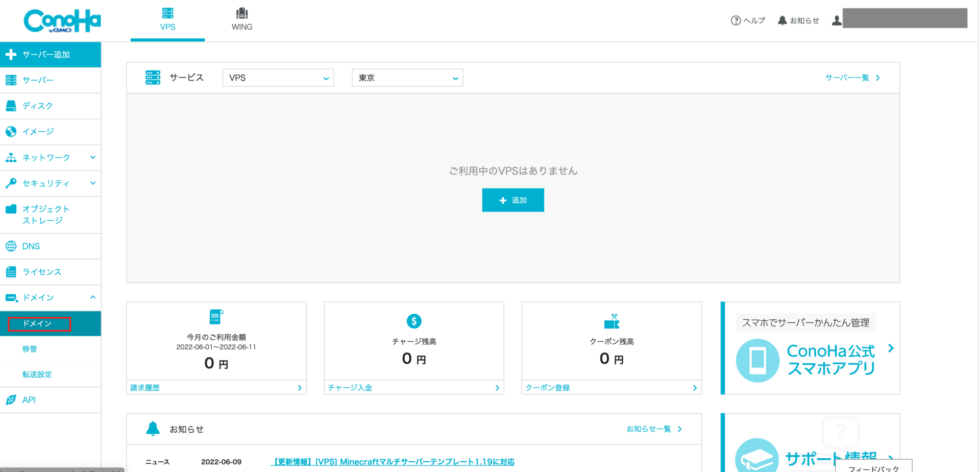
Task: Select the セキュリティ key icon
Action: 10,183
